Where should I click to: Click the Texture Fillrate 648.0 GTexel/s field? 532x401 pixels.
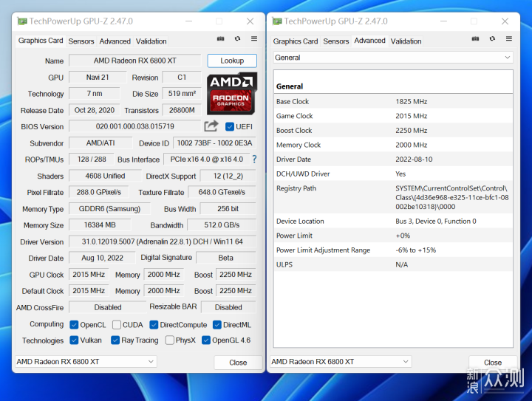(x=222, y=192)
